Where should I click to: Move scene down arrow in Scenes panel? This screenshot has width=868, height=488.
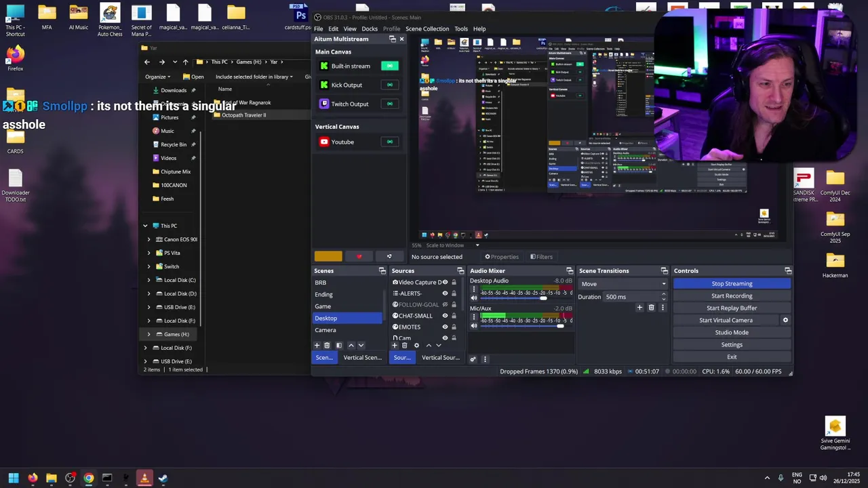pos(361,345)
